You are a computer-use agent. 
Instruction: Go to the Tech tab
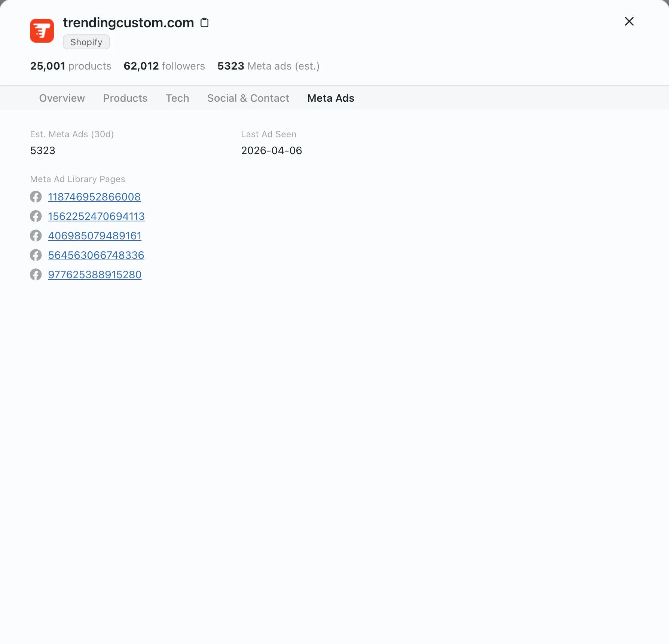(177, 98)
